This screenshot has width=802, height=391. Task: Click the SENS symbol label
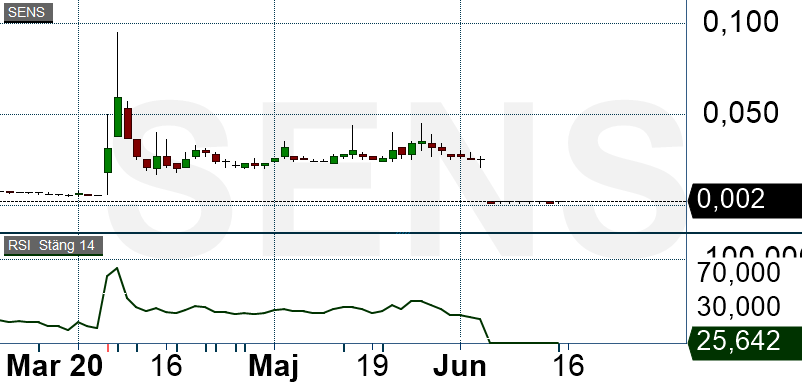(28, 13)
